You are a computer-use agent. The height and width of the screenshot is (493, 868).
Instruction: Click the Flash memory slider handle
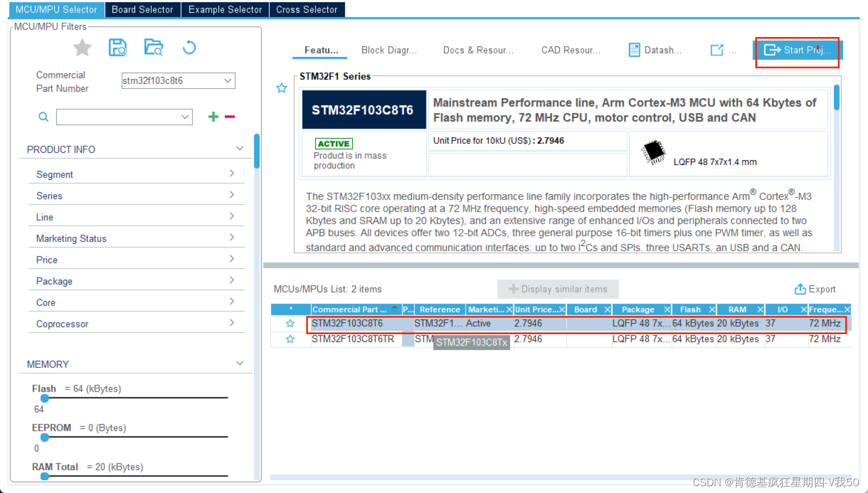pyautogui.click(x=45, y=398)
